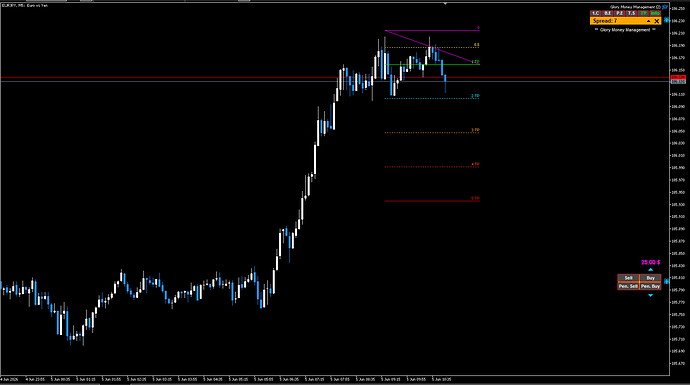Increase risk with cyan up arrow

coord(650,270)
